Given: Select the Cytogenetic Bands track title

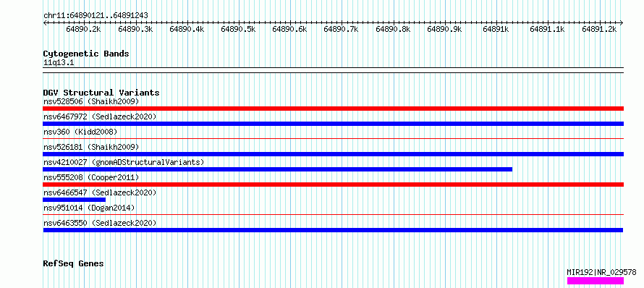Looking at the screenshot, I should tap(86, 54).
